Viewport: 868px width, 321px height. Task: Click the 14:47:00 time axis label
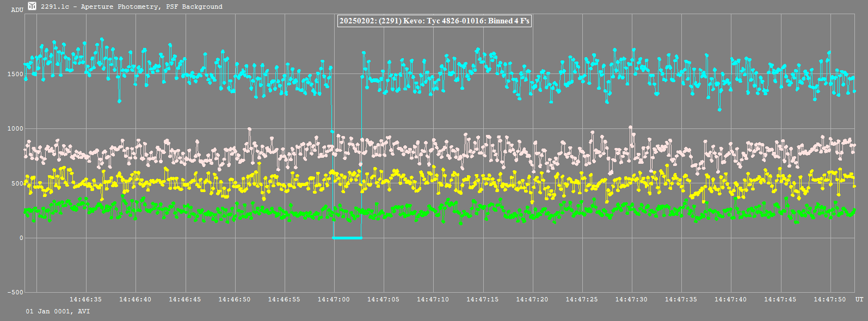click(334, 299)
